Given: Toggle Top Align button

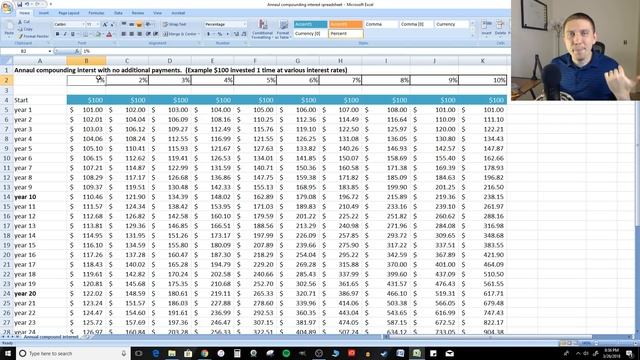Looking at the screenshot, I should click(x=124, y=24).
